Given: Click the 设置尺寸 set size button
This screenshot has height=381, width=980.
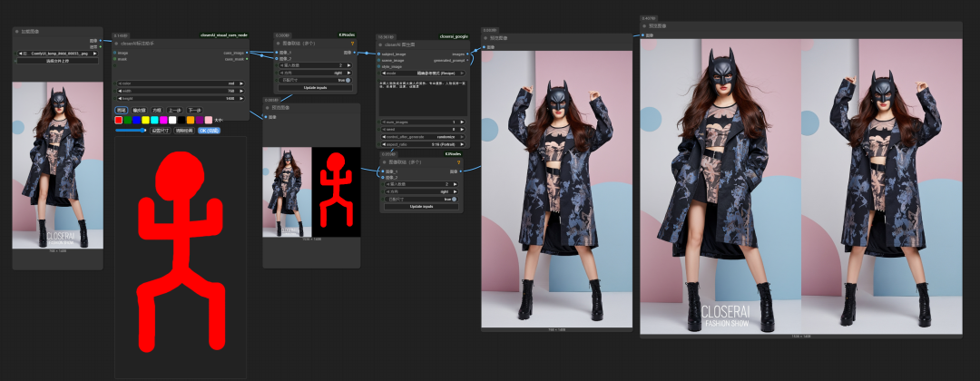Looking at the screenshot, I should [161, 131].
